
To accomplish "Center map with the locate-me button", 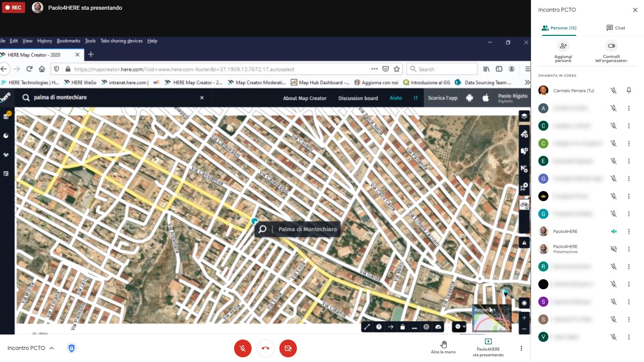I will 524,303.
